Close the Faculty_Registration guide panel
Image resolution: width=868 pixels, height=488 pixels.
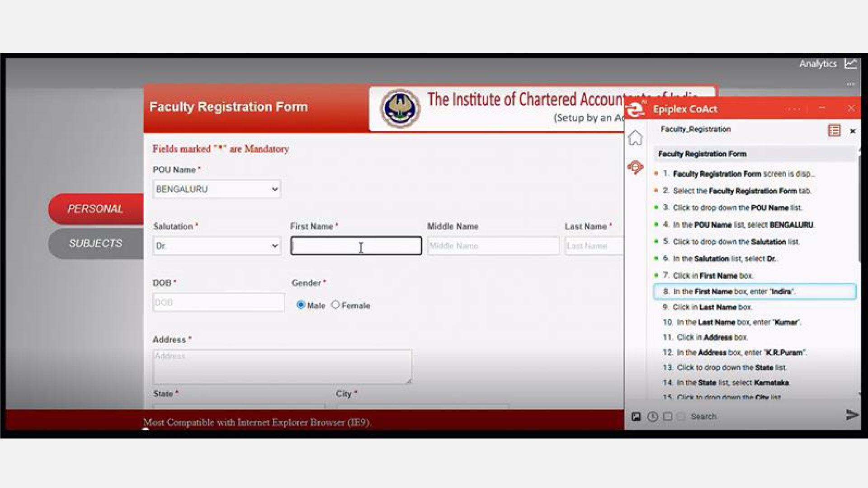[x=853, y=131]
